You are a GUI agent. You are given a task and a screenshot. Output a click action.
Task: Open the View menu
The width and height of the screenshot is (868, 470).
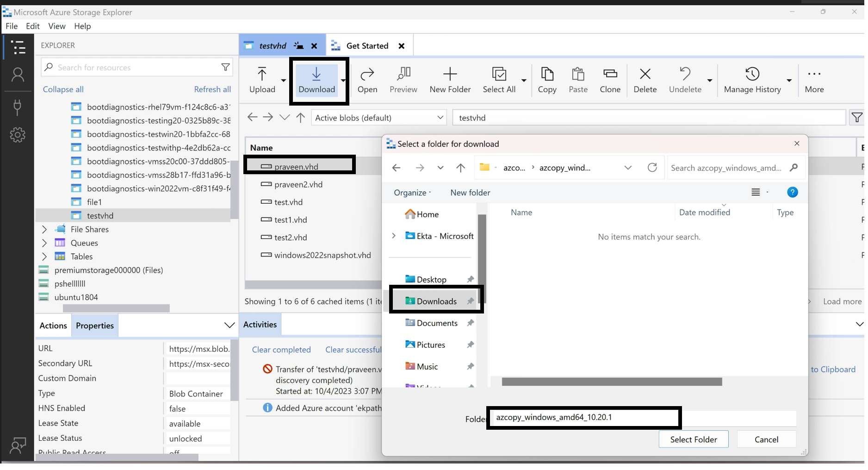[57, 26]
